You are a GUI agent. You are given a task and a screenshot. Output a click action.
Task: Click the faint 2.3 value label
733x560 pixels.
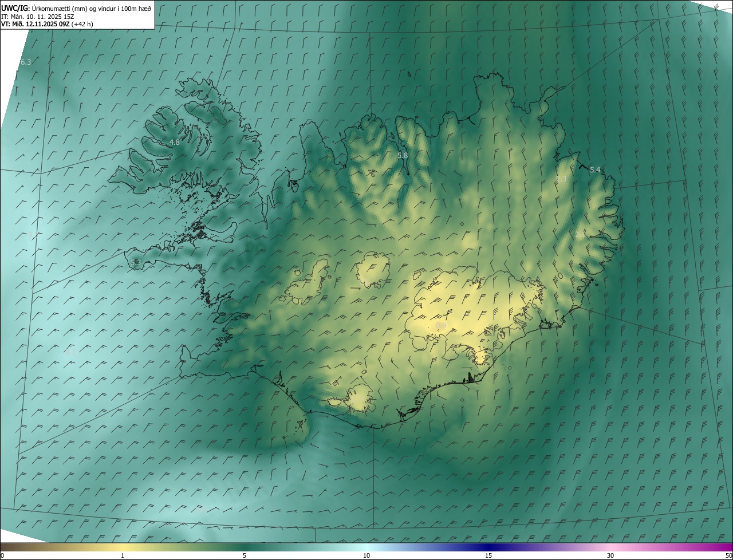[561, 179]
